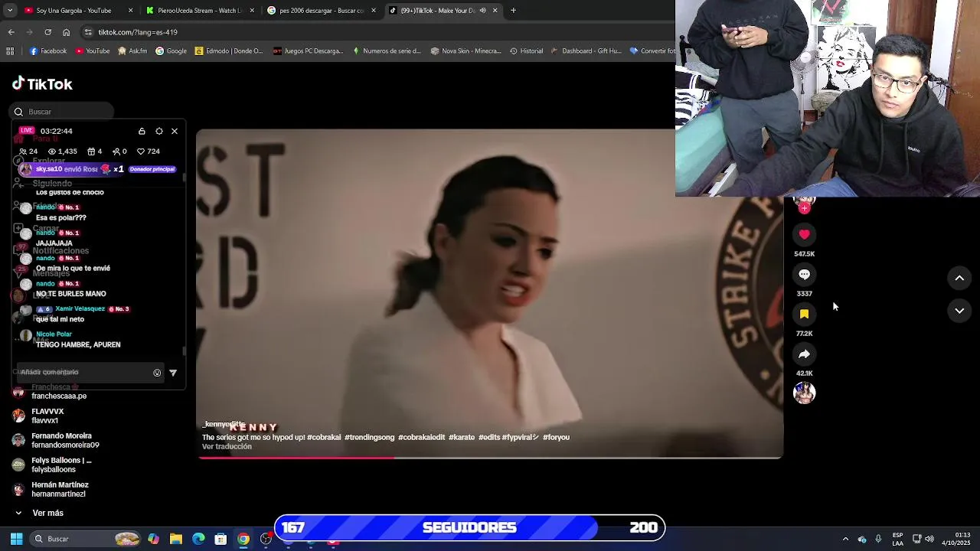Viewport: 980px width, 551px height.
Task: Open File Explorer from taskbar
Action: click(x=176, y=539)
